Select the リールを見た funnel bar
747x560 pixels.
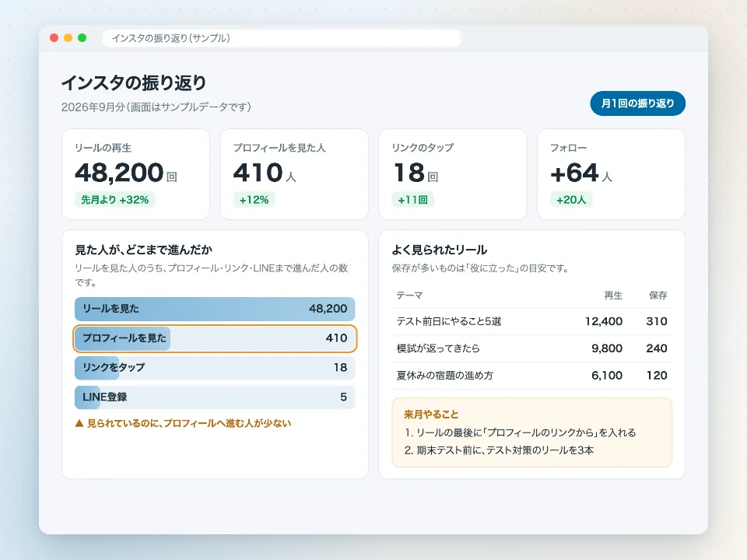215,309
